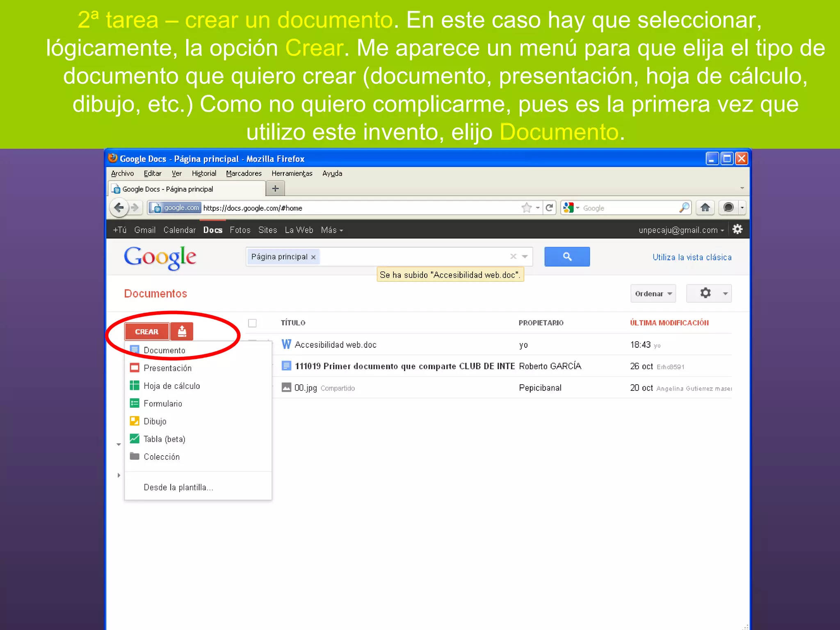Click +Tú in the Google bar
This screenshot has width=840, height=630.
tap(120, 230)
